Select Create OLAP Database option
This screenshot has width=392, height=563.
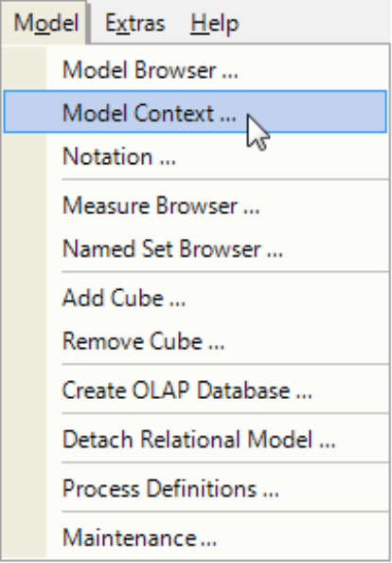pos(195,390)
